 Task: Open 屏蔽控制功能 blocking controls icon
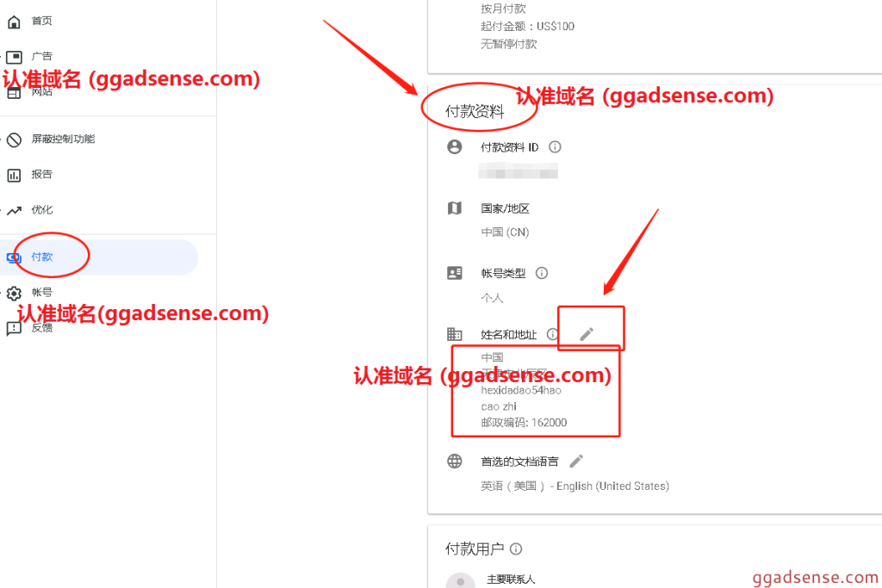pyautogui.click(x=14, y=139)
